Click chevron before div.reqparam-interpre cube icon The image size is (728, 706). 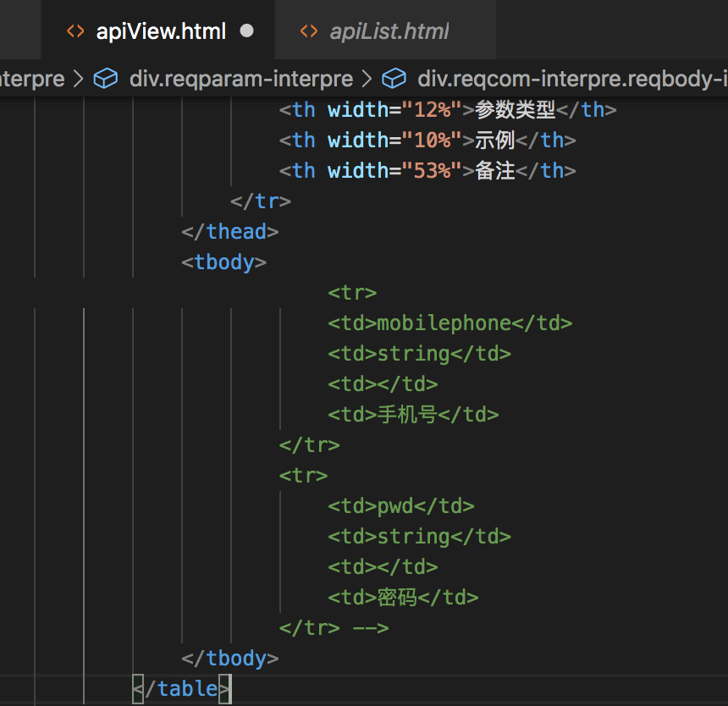pyautogui.click(x=79, y=79)
